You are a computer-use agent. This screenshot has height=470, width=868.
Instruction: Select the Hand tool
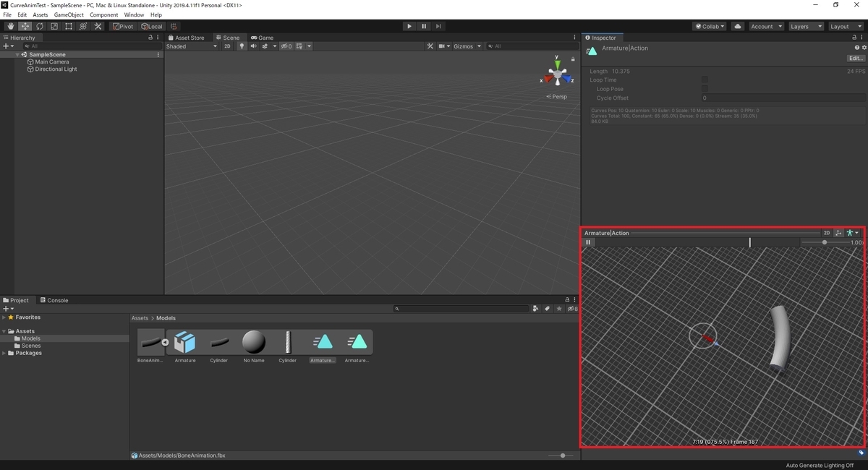(10, 26)
